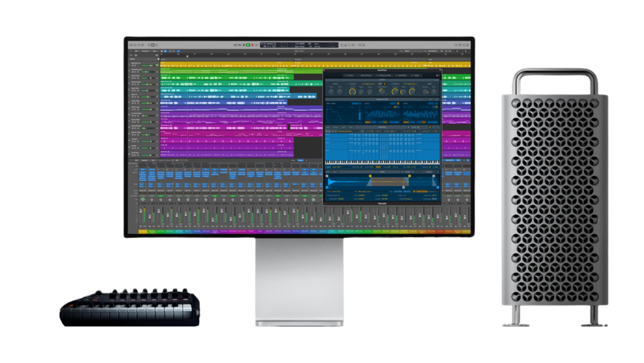Screen dimensions: 644x363
Task: Select the SYNTH tab in Sampler
Action: click(349, 75)
